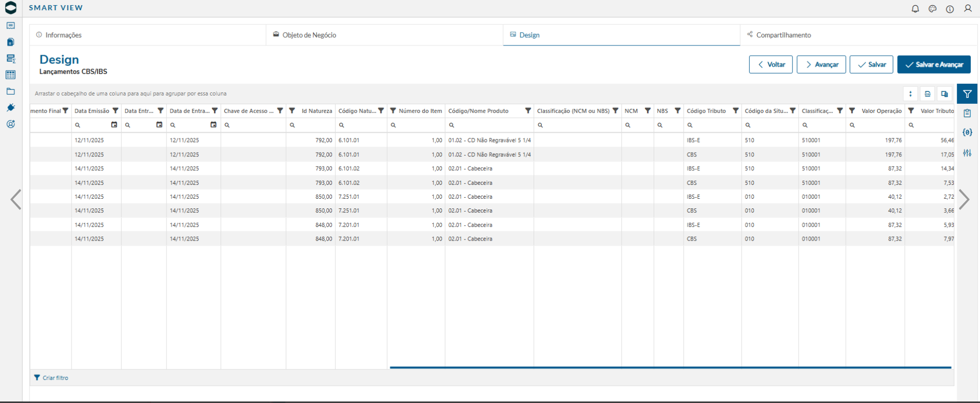The image size is (980, 403).
Task: Open the user settings icon in the left sidebar
Action: [x=11, y=124]
